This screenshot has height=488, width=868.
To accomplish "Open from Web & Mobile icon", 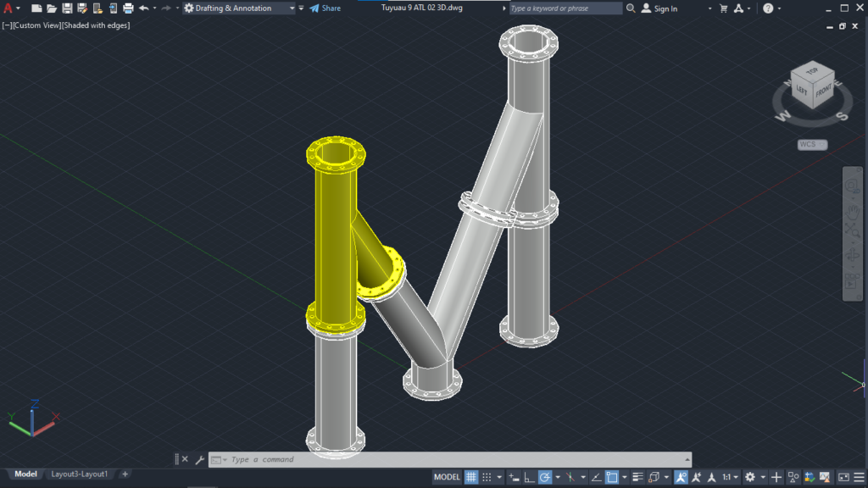I will click(x=97, y=8).
